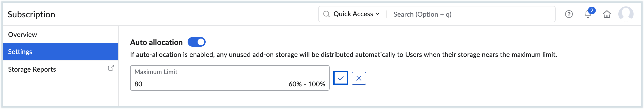
Task: Open the user profile avatar
Action: click(625, 14)
